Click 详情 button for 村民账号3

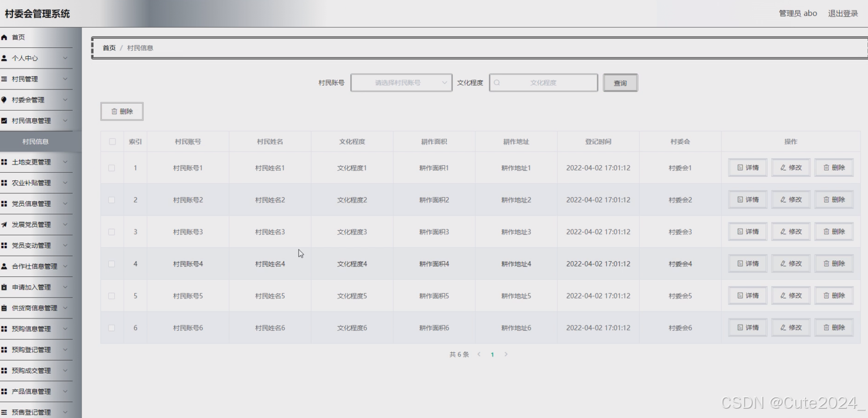748,232
